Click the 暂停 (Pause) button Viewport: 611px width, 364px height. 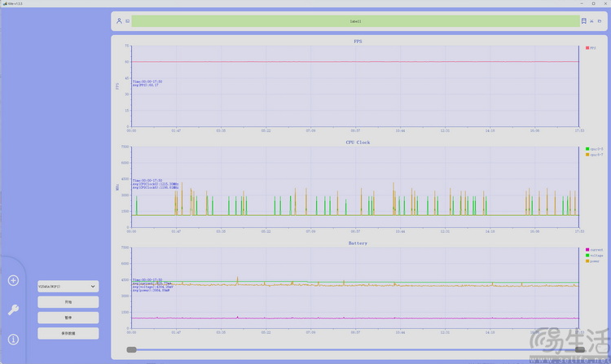coord(68,318)
